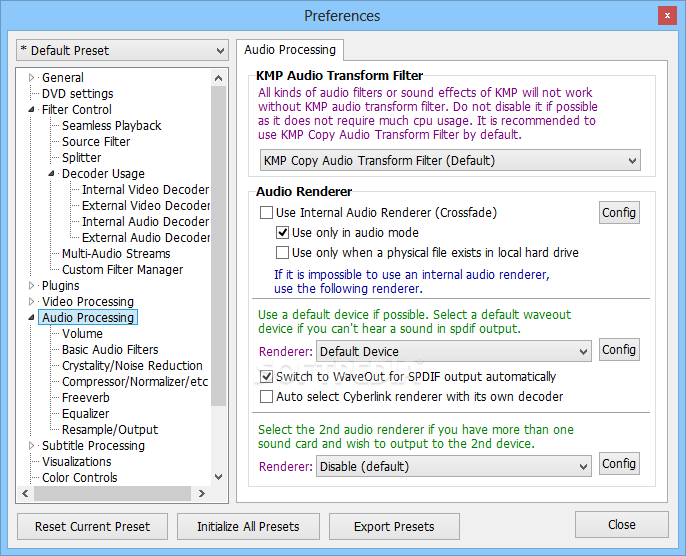Viewport: 686px width, 556px height.
Task: Close the Preferences window with red X
Action: pos(667,16)
